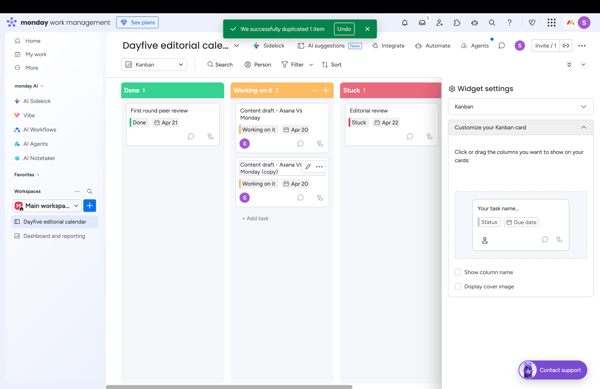600x389 pixels.
Task: Open the Filter options arrow
Action: coord(311,65)
